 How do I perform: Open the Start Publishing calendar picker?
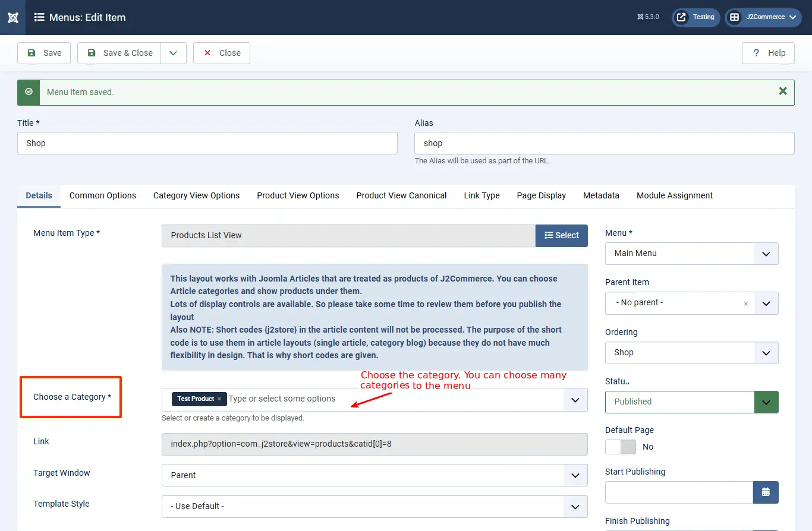[766, 492]
